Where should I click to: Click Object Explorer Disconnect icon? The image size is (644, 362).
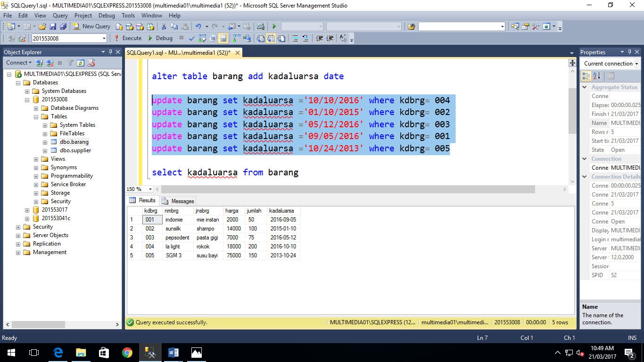[50, 63]
